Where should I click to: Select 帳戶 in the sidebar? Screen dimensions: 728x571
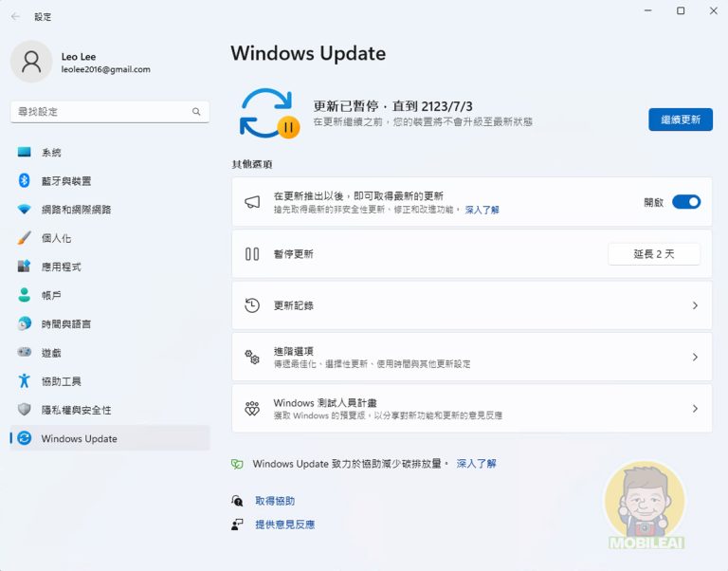point(110,295)
